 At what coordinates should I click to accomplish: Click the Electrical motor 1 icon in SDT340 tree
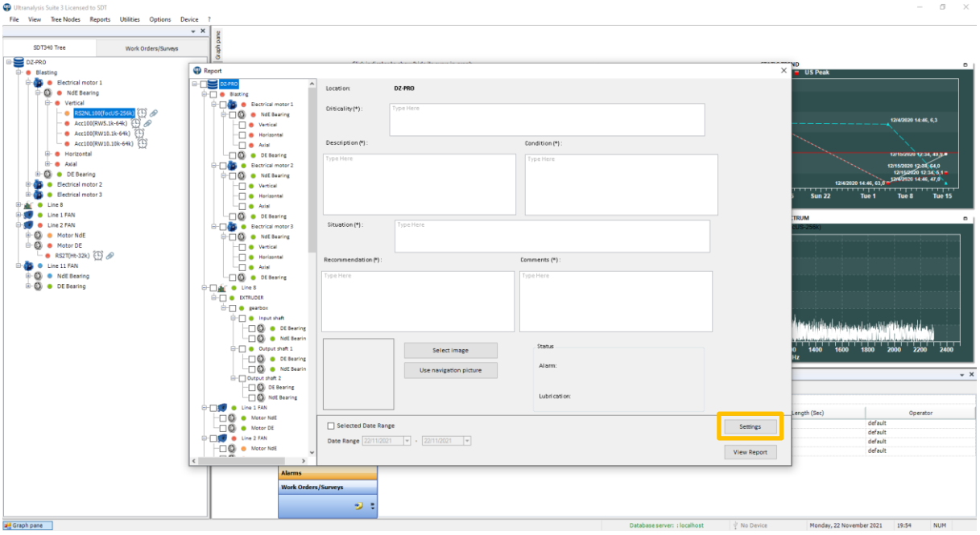point(39,83)
